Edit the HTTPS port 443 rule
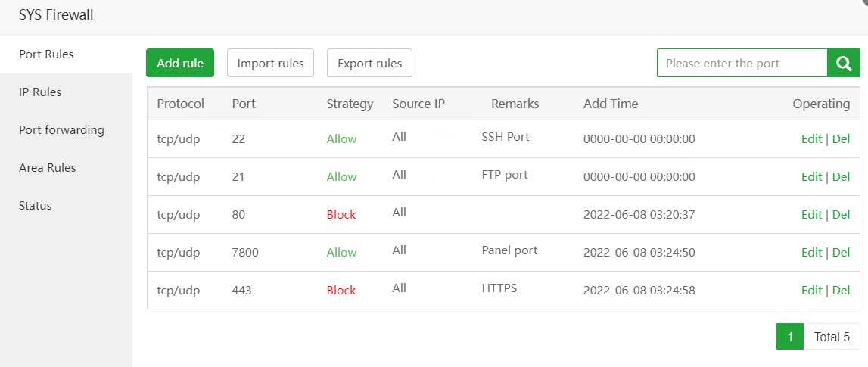 [811, 291]
